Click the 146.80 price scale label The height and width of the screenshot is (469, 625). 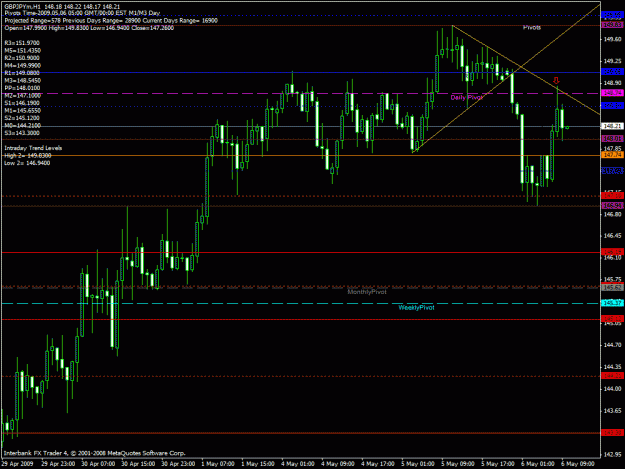click(x=612, y=214)
